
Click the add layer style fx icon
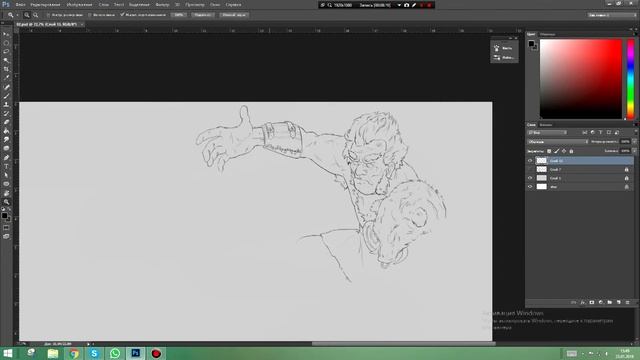click(583, 302)
